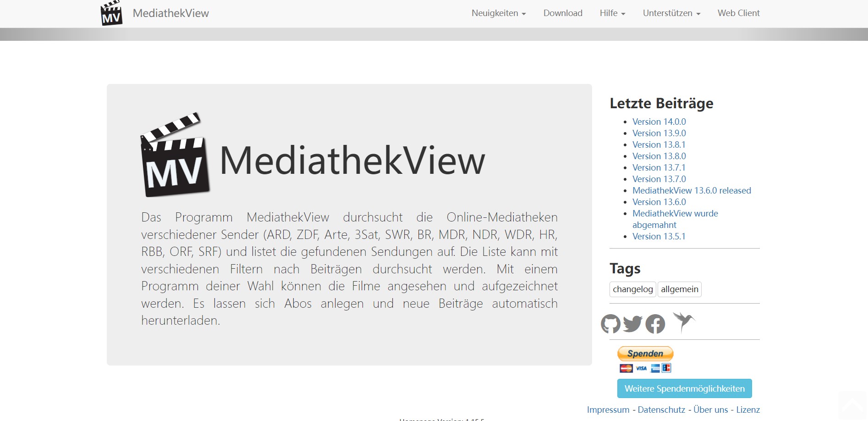Open the Version 13.8.0 post

pos(659,156)
